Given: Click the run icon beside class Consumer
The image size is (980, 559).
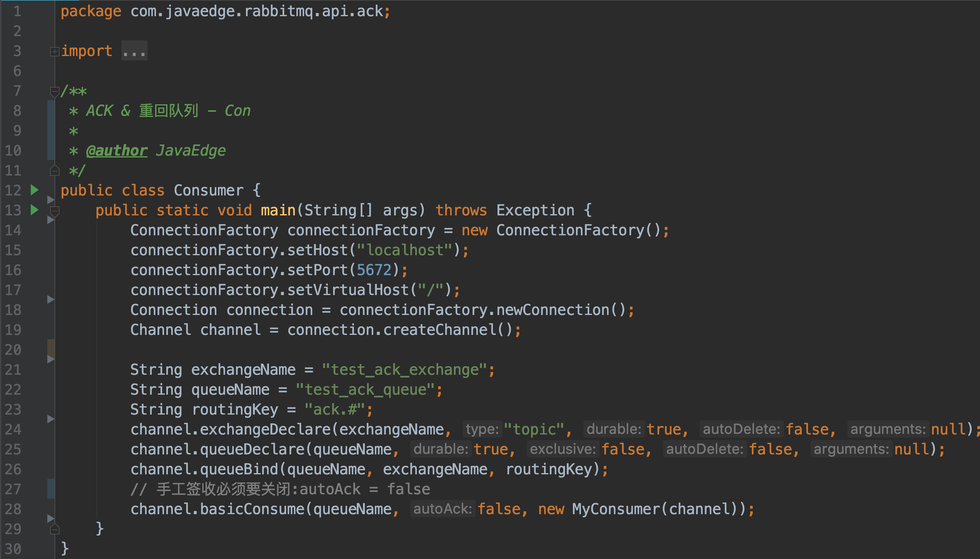Looking at the screenshot, I should [x=35, y=190].
